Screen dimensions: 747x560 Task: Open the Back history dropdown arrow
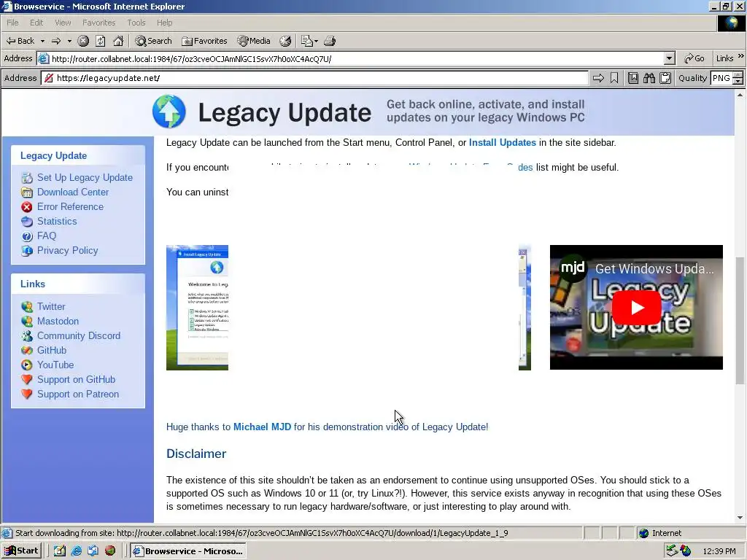tap(42, 41)
